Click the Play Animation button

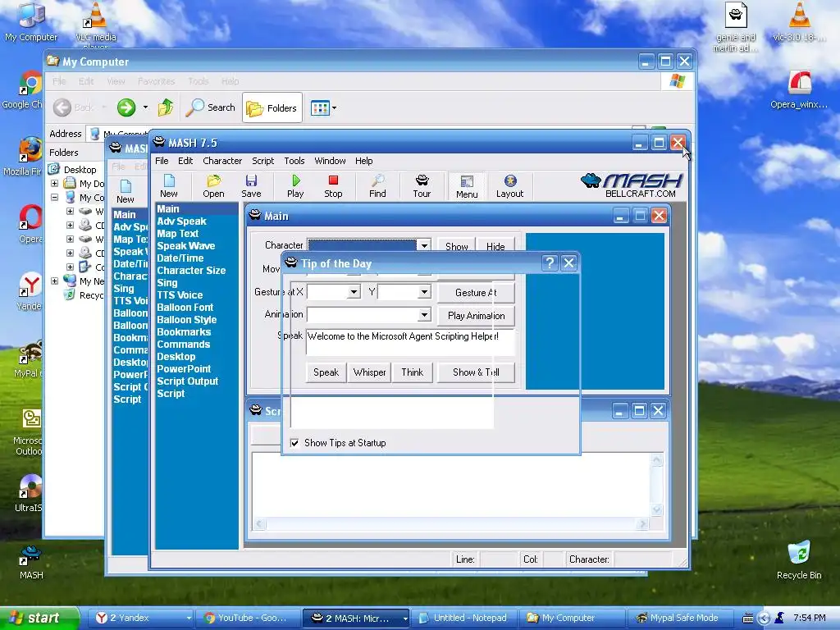[x=476, y=316]
